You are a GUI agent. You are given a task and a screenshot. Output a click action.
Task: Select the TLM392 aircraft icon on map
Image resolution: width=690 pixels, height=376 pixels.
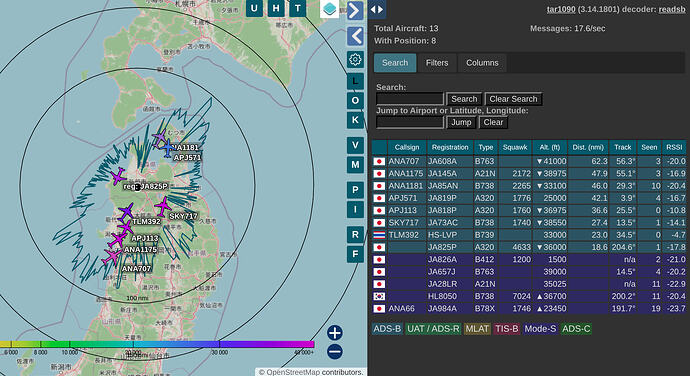pos(126,212)
